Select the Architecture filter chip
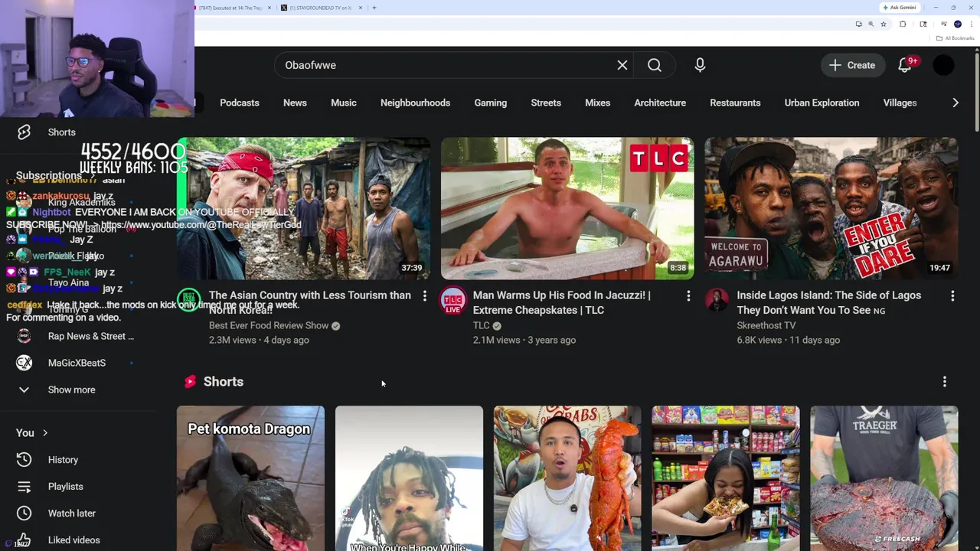980x551 pixels. click(x=660, y=103)
